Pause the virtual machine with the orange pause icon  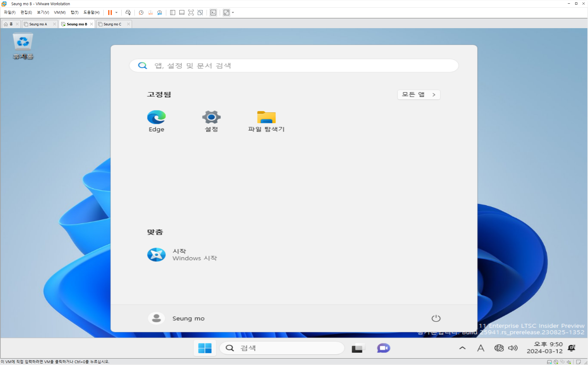[x=110, y=13]
